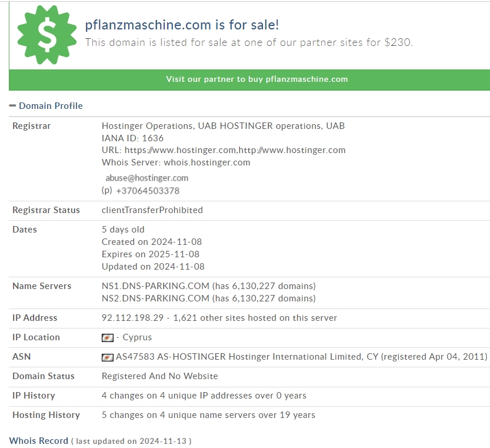Screen dimensions: 490x448
Task: Click the Hosting History row label
Action: (46, 415)
